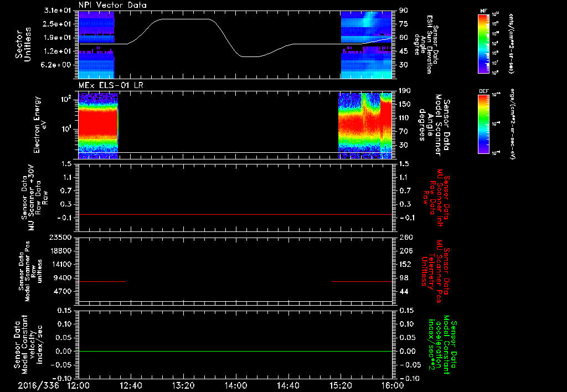Click the DEF color bar legend

coord(484,124)
